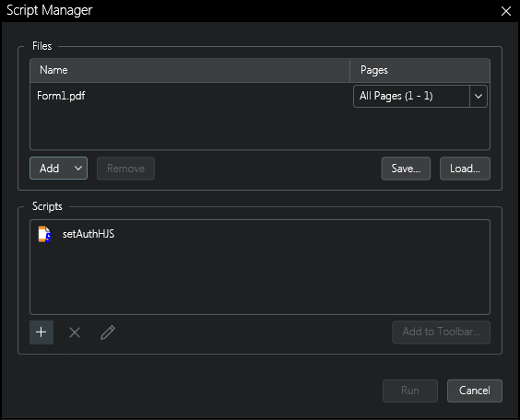Click the plus icon to add script
The image size is (520, 420).
tap(41, 332)
